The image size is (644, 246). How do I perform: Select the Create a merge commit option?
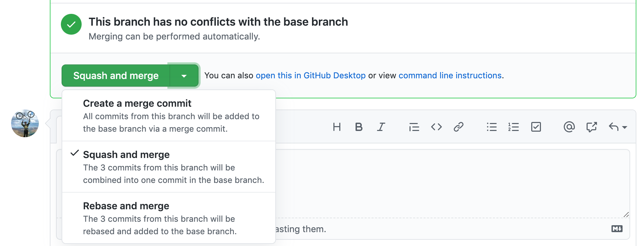tap(137, 103)
